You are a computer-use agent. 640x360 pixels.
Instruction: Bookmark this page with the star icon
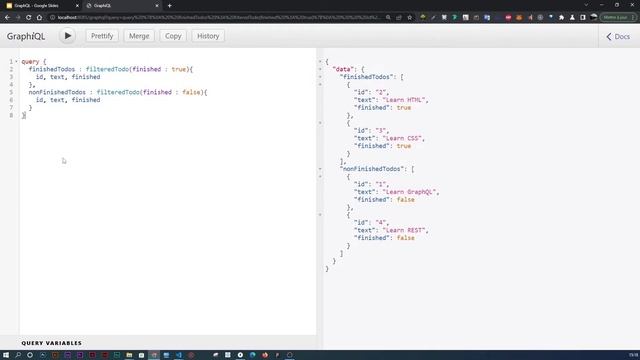(409, 18)
